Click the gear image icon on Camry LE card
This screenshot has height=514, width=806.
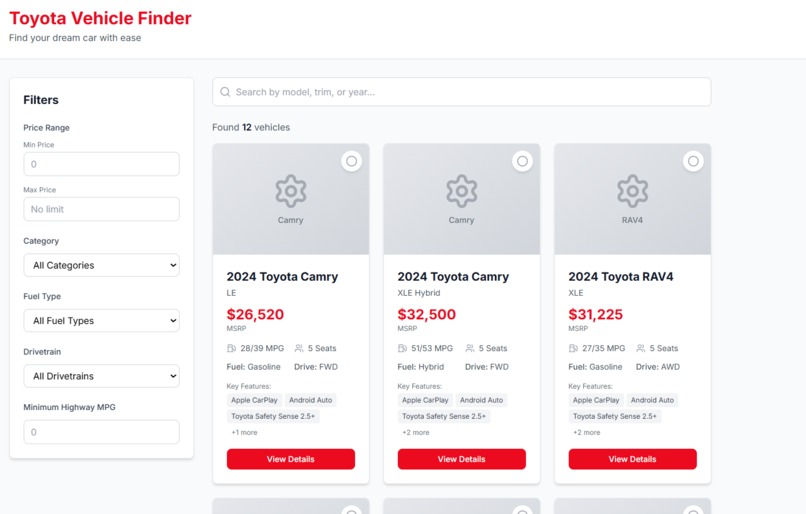290,191
